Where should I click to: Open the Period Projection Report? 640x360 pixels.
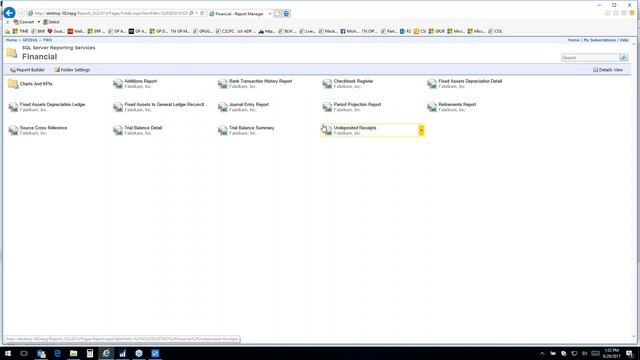click(357, 104)
